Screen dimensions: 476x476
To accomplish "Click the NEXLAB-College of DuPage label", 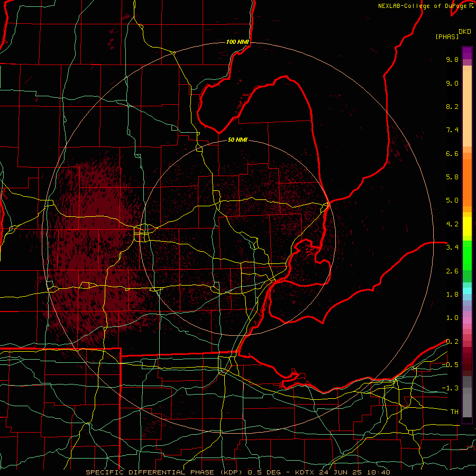I will point(422,6).
